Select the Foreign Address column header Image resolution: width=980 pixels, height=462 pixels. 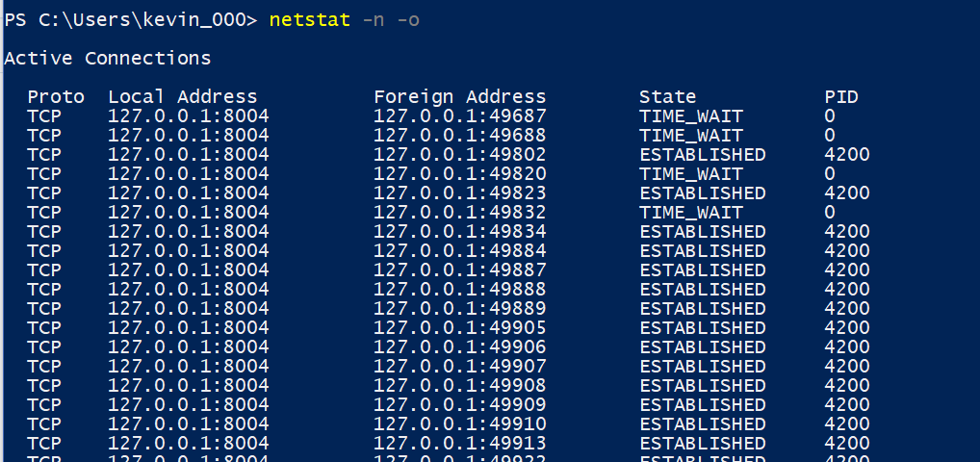(459, 97)
